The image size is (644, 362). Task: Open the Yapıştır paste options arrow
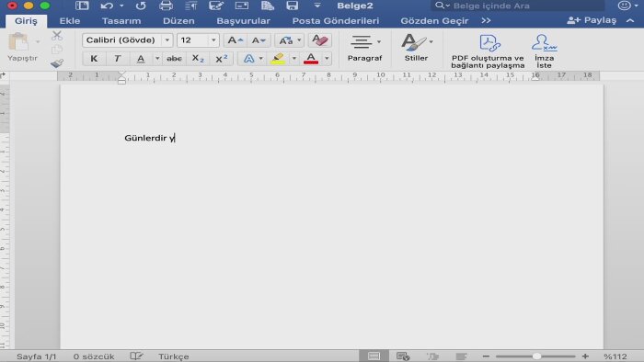[x=38, y=42]
